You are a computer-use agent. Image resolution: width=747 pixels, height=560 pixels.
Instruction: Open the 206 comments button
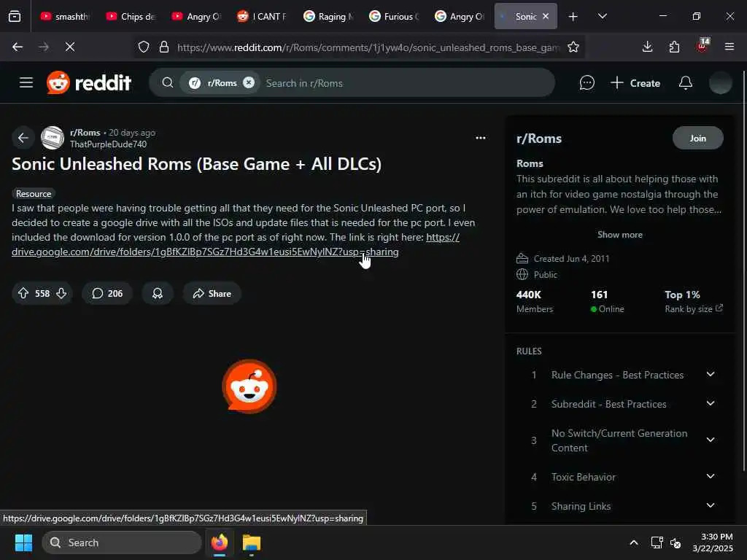[107, 293]
